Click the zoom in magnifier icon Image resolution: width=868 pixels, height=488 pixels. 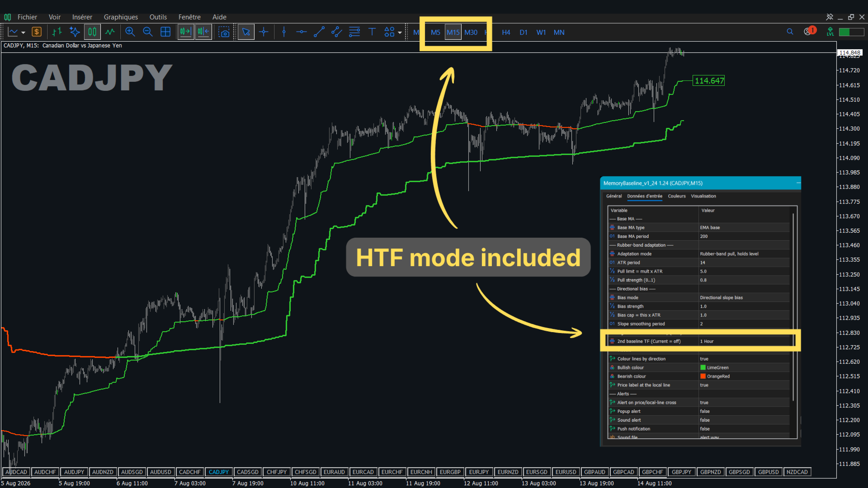(x=130, y=32)
